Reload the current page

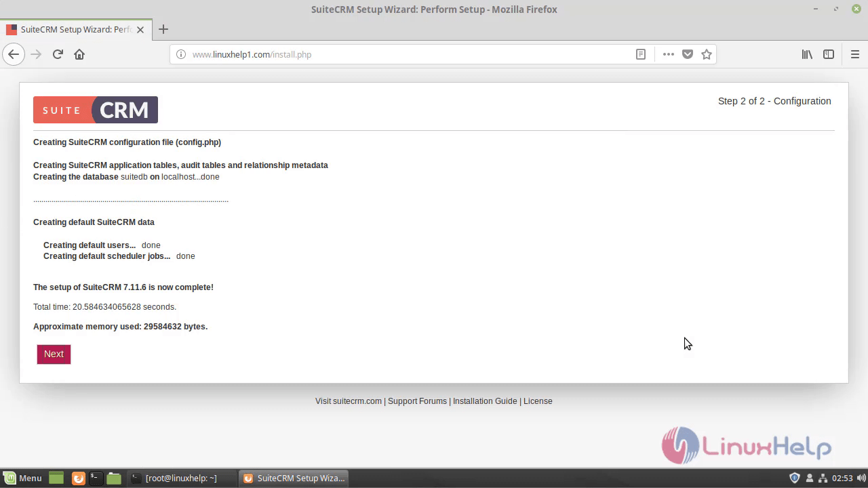coord(58,54)
